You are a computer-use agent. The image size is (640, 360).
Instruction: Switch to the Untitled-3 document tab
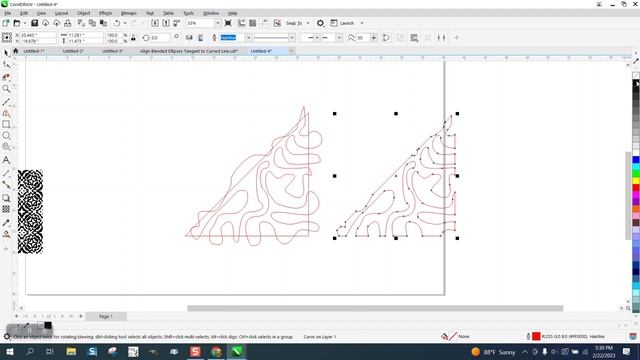[x=112, y=51]
